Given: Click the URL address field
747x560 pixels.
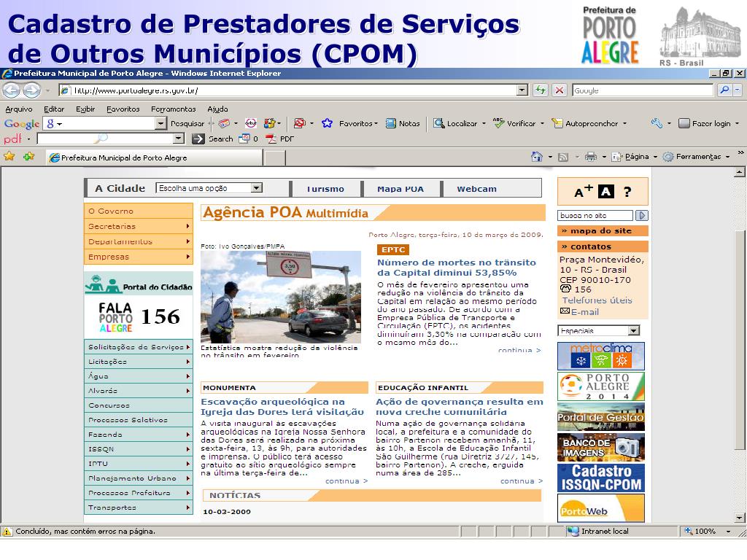Looking at the screenshot, I should (x=287, y=90).
